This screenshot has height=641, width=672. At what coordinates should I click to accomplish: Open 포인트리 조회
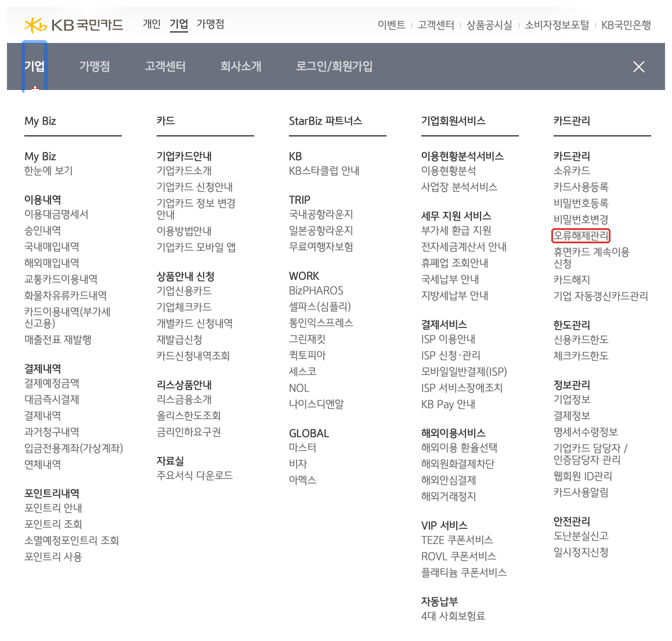[x=53, y=524]
